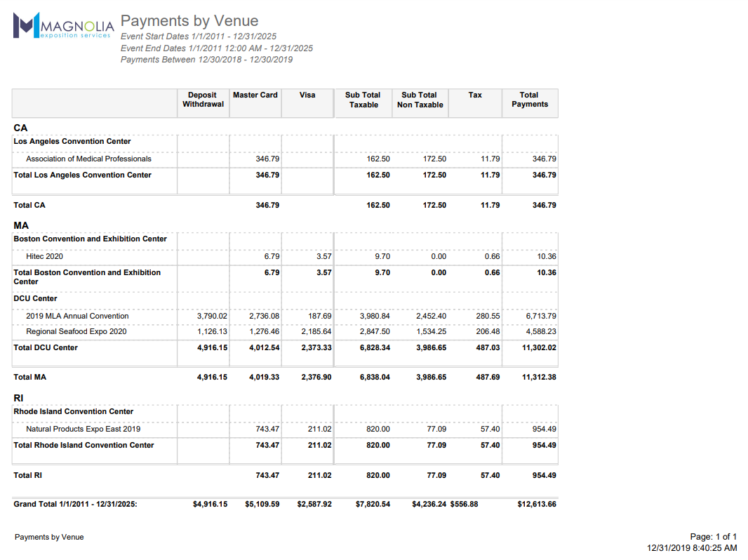Click the Sub Total Taxable column header

coord(363,100)
